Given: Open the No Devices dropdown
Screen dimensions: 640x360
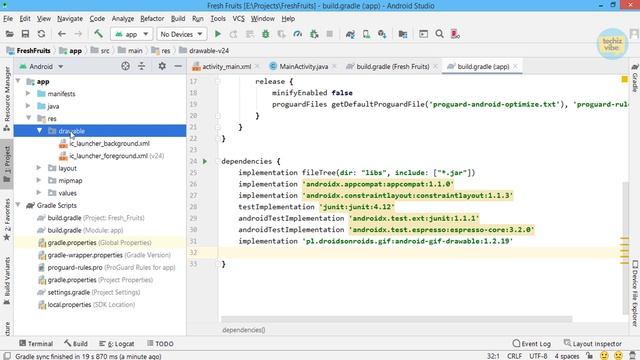Looking at the screenshot, I should coord(181,34).
